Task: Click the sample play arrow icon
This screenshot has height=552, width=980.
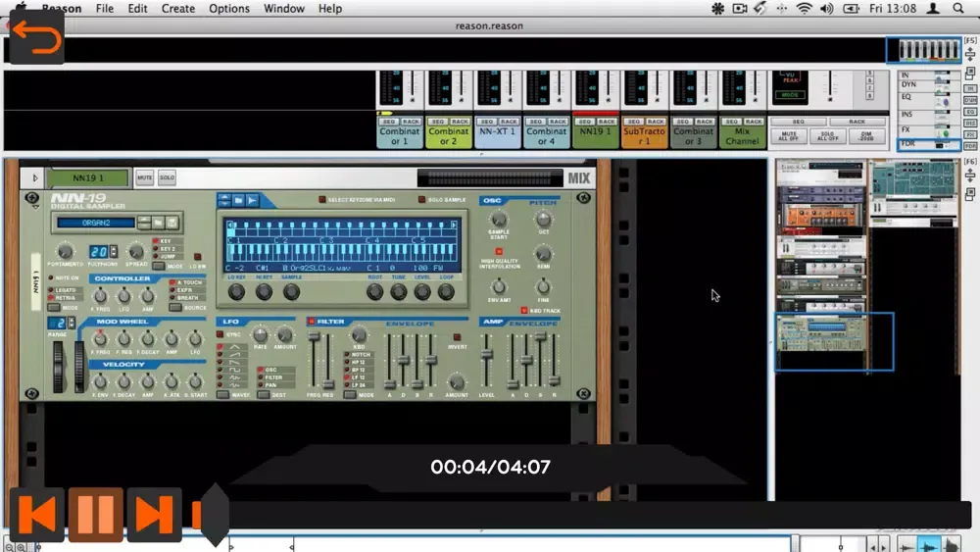Action: pyautogui.click(x=252, y=200)
